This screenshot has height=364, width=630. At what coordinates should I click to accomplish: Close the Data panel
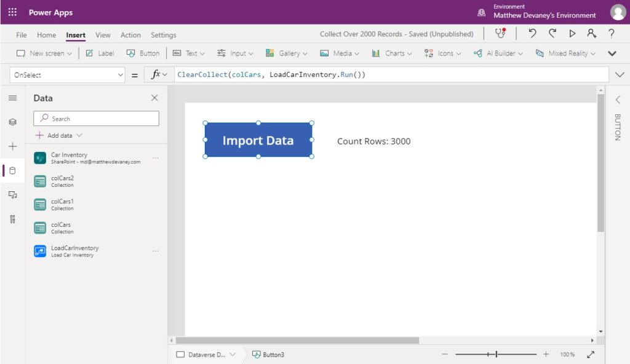[154, 98]
